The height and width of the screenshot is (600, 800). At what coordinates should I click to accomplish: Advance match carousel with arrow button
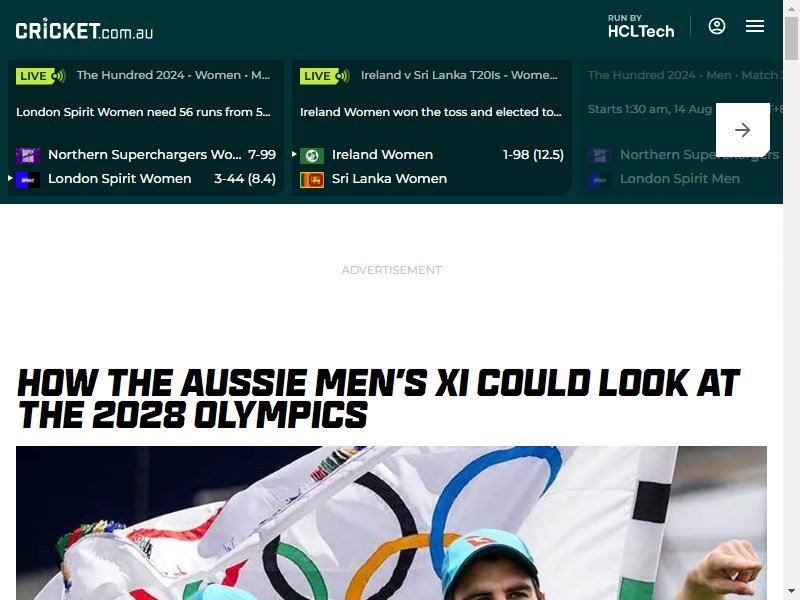pyautogui.click(x=742, y=130)
